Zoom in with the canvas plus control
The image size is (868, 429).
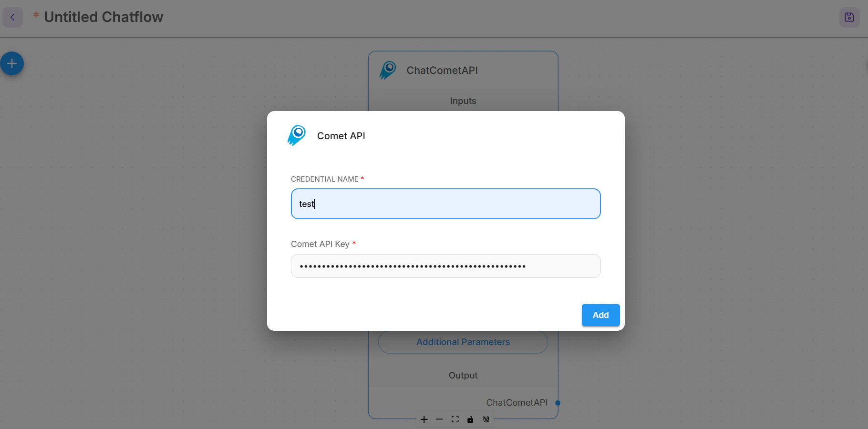[424, 419]
